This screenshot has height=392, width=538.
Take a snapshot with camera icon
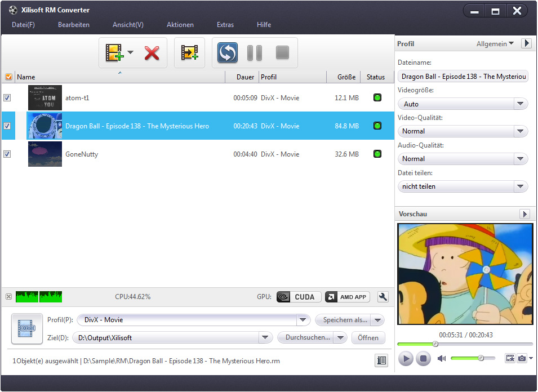point(522,358)
